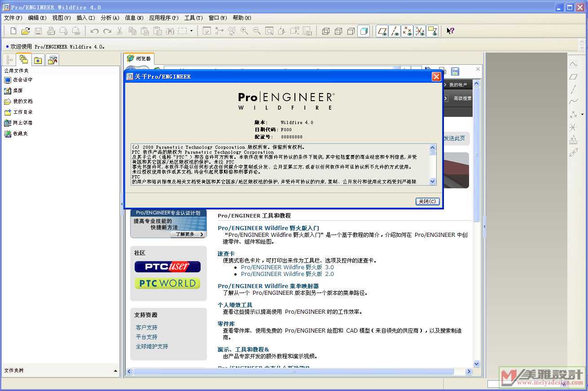
Task: Switch to the Favorites navigator tab
Action: click(38, 60)
